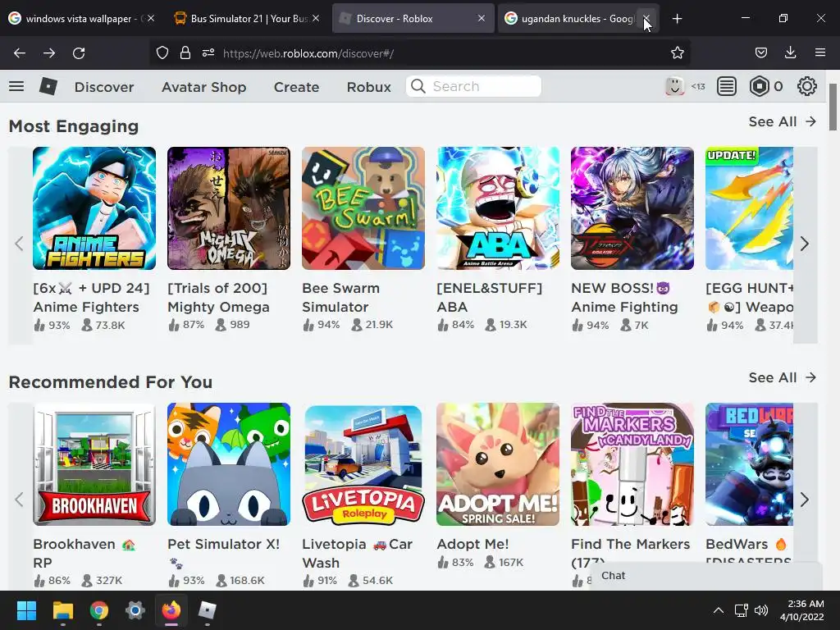Open File Explorer from taskbar
The width and height of the screenshot is (840, 630).
[x=62, y=610]
